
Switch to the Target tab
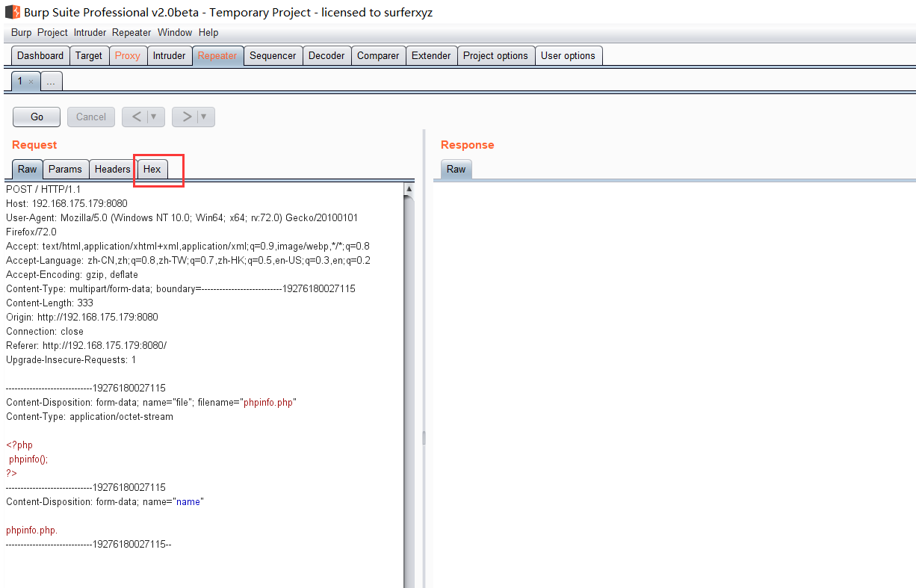pyautogui.click(x=89, y=56)
